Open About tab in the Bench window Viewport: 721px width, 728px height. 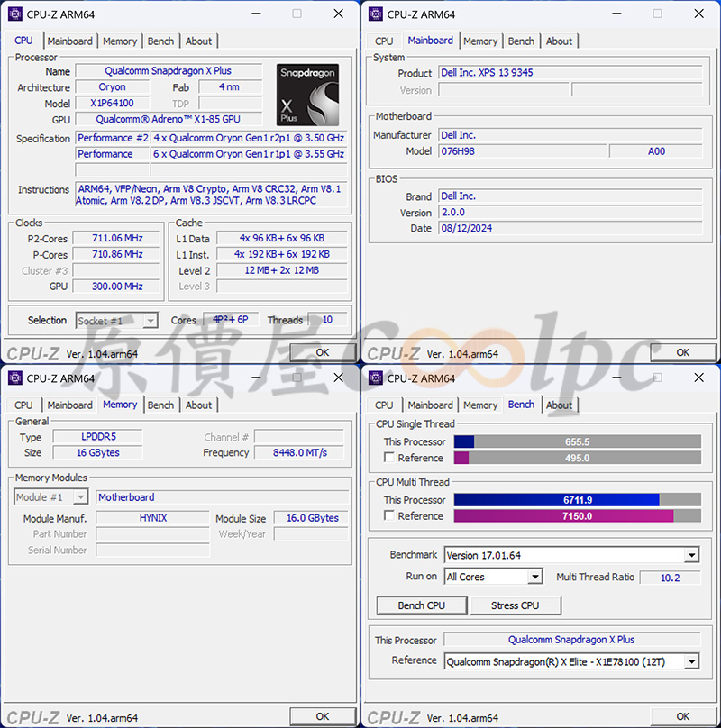[x=560, y=405]
